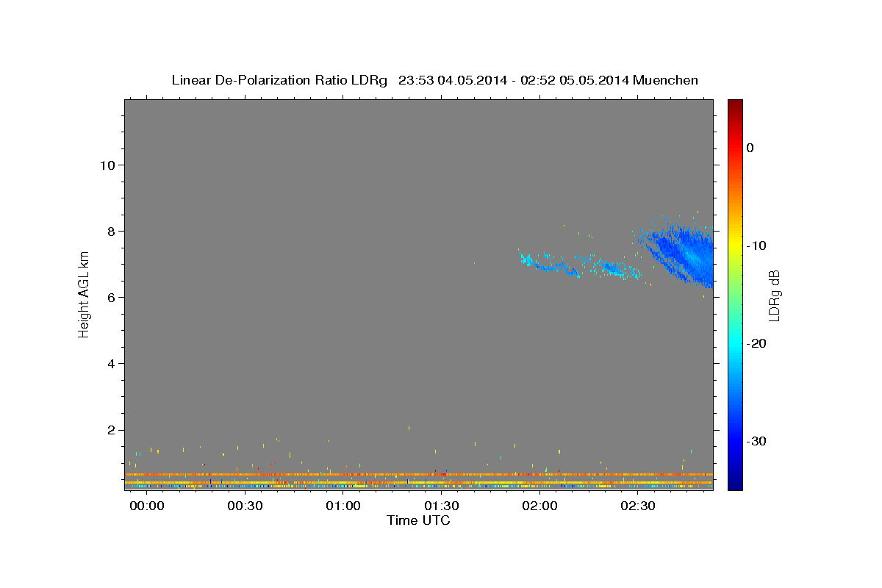882x588 pixels.
Task: Click the 01:30 time tick label
Action: tap(441, 507)
